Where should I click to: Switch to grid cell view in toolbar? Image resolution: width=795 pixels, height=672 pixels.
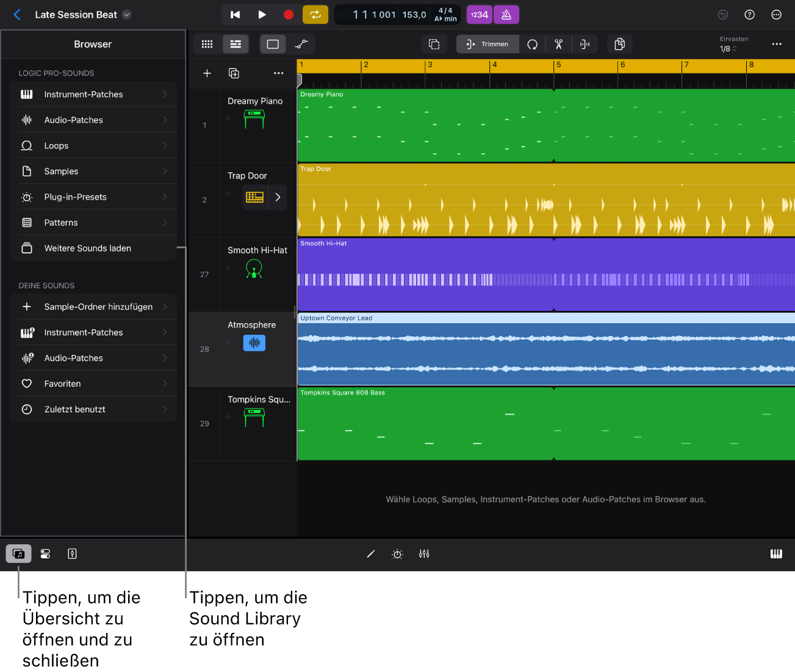tap(207, 44)
